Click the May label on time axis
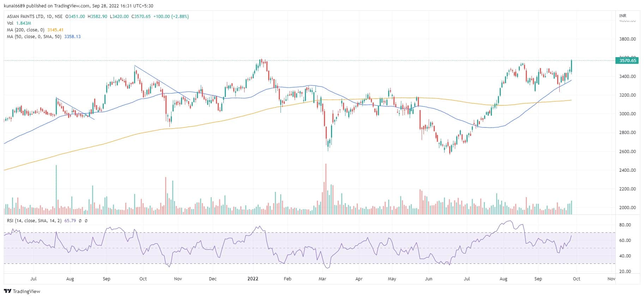Screen dimensions: 644x298 [x=392, y=279]
